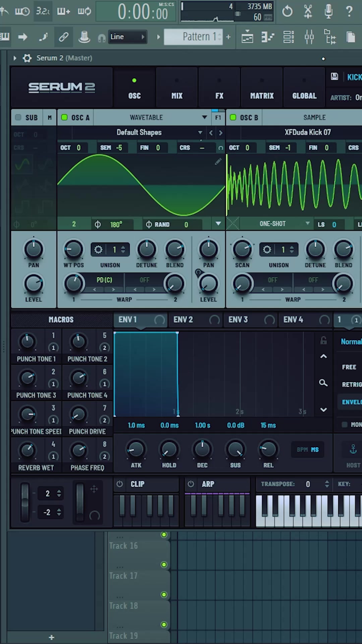Viewport: 362px width, 644px height.
Task: Open the FL Studio playlist view icon
Action: tap(247, 37)
